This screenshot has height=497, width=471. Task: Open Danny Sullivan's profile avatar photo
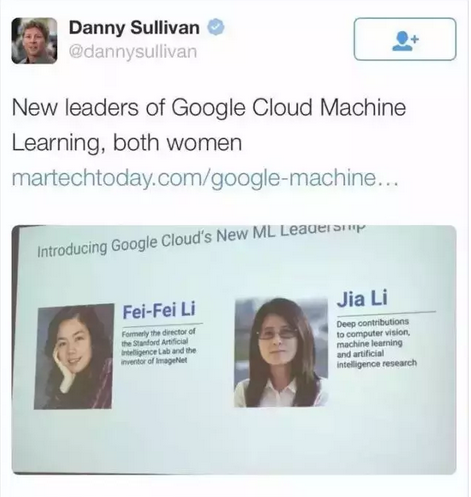click(x=34, y=41)
